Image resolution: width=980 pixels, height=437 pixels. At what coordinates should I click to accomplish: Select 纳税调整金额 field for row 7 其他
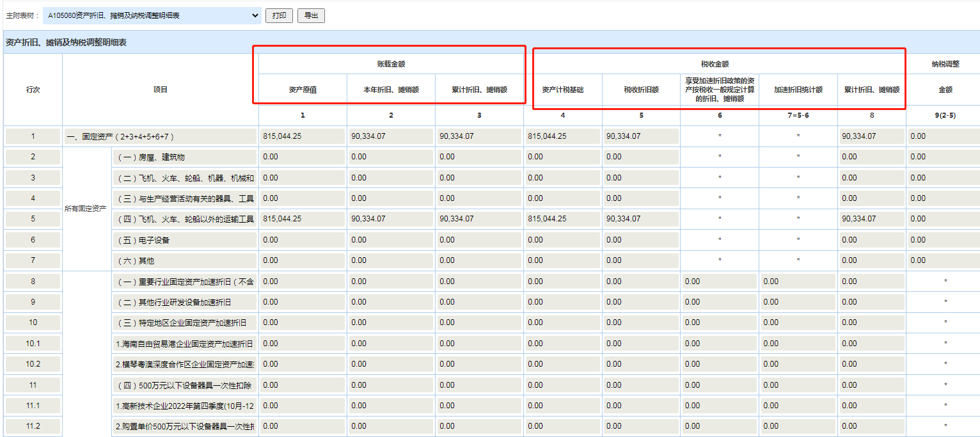coord(943,260)
